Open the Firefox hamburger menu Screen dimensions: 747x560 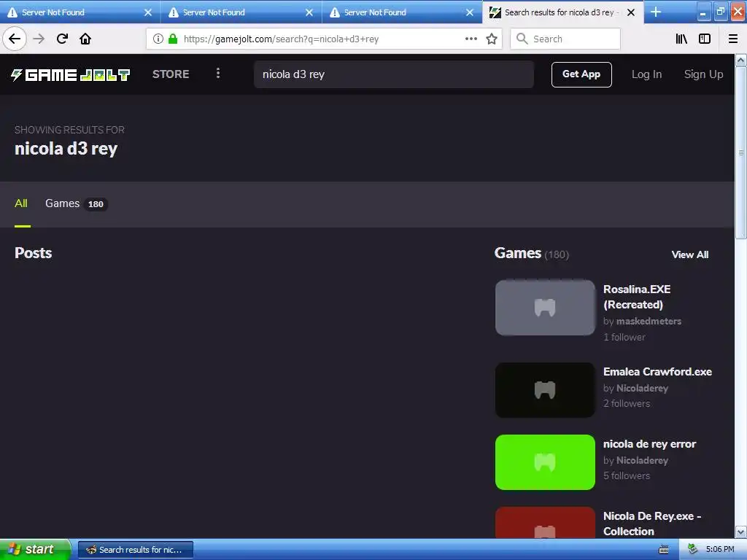point(733,39)
